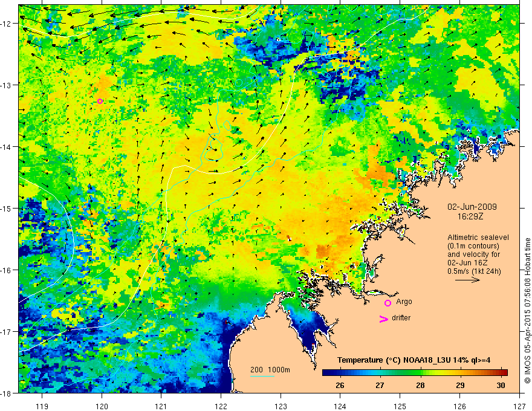
Task: Click the latitude label -14
Action: click(7, 146)
